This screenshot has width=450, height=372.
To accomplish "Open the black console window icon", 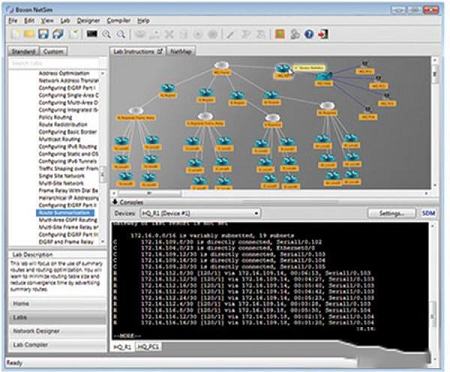I will point(92,34).
